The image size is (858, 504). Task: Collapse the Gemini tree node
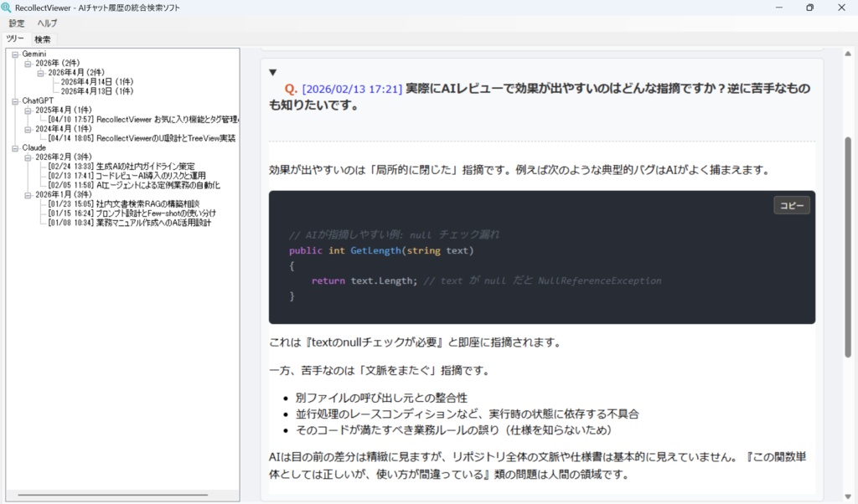pyautogui.click(x=15, y=54)
